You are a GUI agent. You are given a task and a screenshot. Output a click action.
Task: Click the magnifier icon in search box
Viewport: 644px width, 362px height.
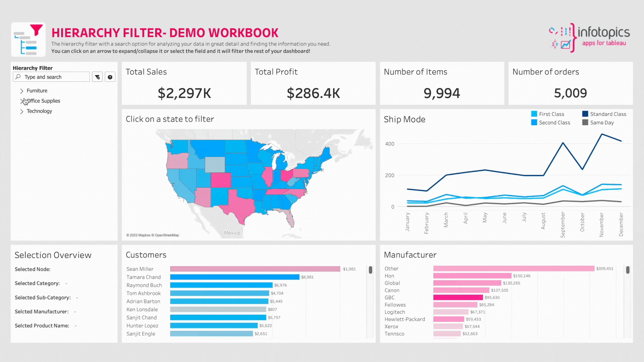(18, 77)
